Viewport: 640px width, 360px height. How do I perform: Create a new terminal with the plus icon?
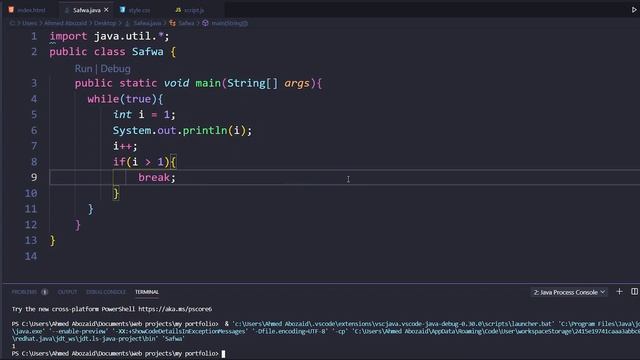[619, 291]
